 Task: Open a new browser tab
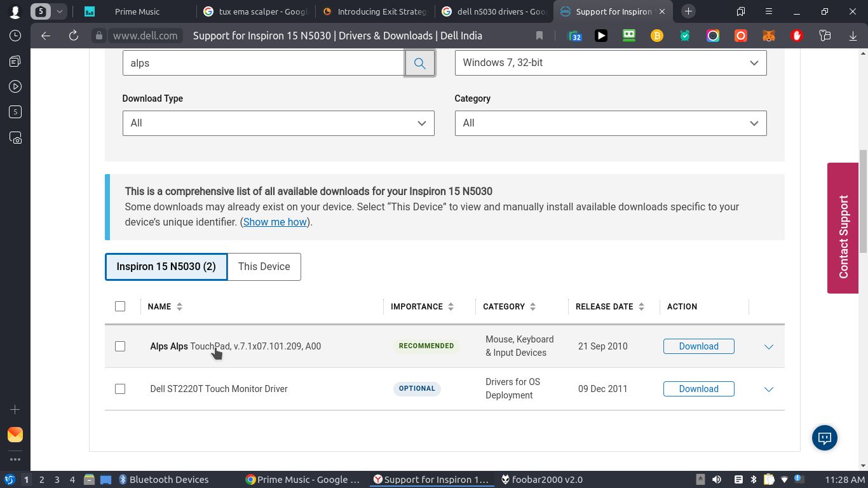point(688,11)
